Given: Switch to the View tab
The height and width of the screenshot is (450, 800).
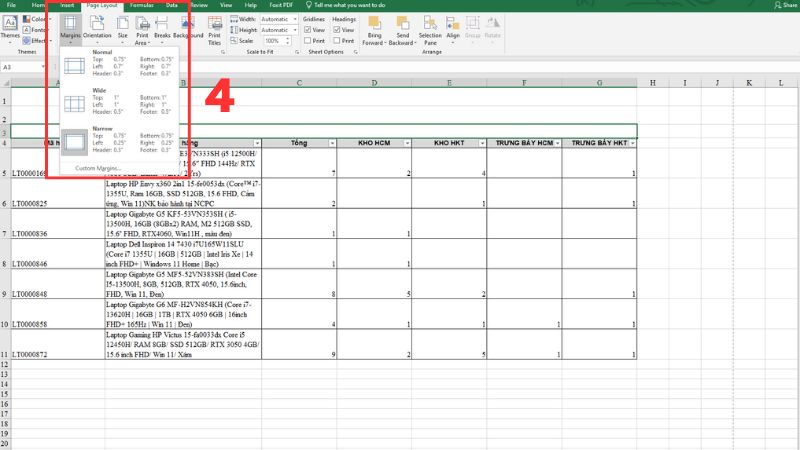Looking at the screenshot, I should [x=226, y=5].
